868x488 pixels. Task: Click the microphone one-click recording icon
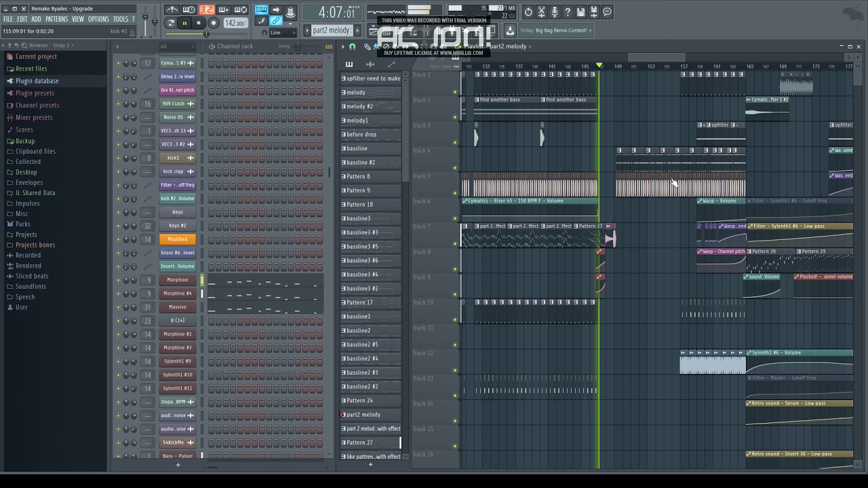click(555, 12)
